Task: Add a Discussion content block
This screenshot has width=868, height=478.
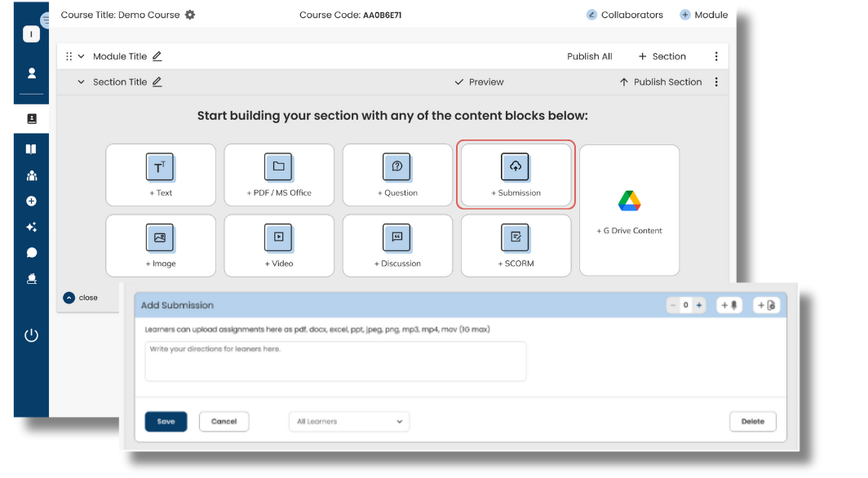Action: click(x=397, y=246)
